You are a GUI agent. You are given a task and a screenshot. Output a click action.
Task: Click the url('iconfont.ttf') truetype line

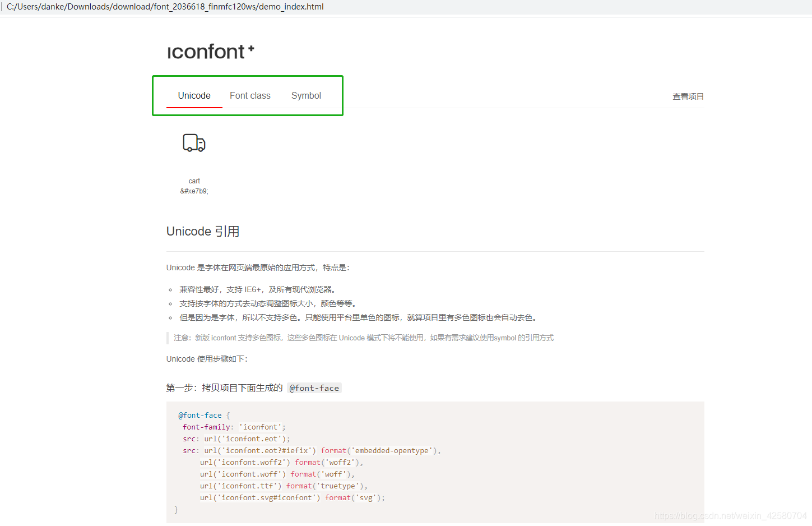point(284,486)
